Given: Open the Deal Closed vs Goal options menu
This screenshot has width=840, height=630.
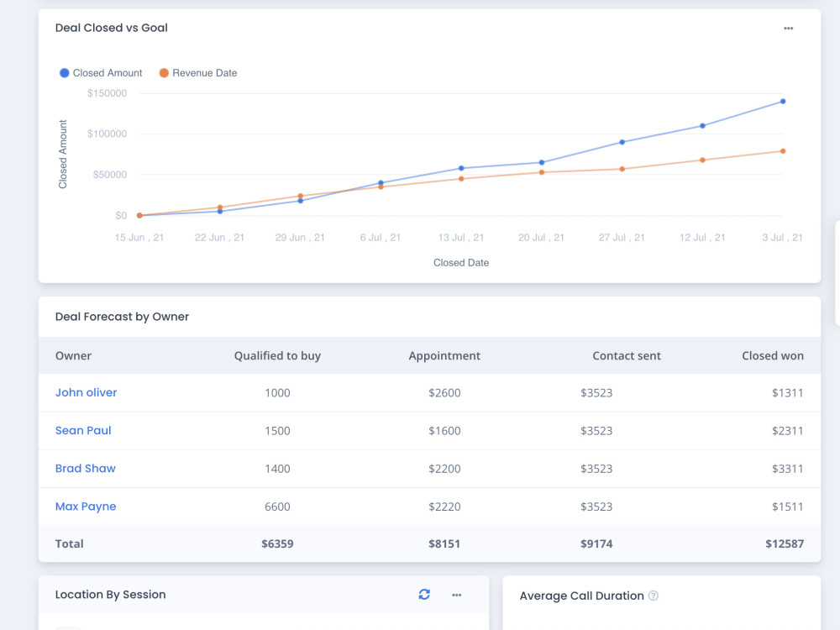Looking at the screenshot, I should click(x=788, y=29).
